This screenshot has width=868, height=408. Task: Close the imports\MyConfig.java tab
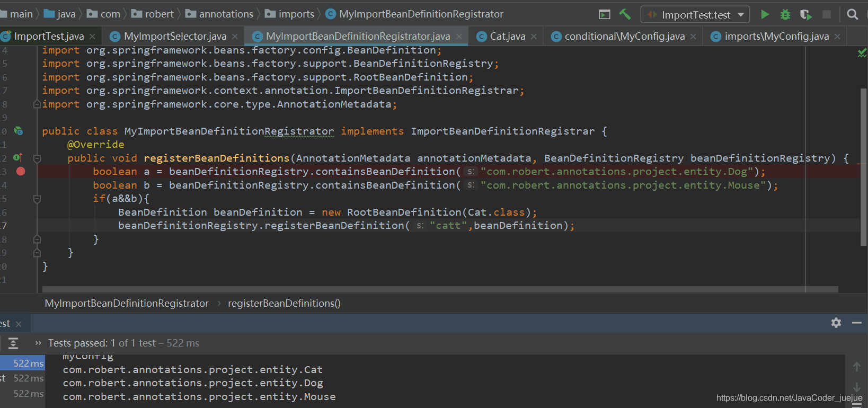(837, 37)
